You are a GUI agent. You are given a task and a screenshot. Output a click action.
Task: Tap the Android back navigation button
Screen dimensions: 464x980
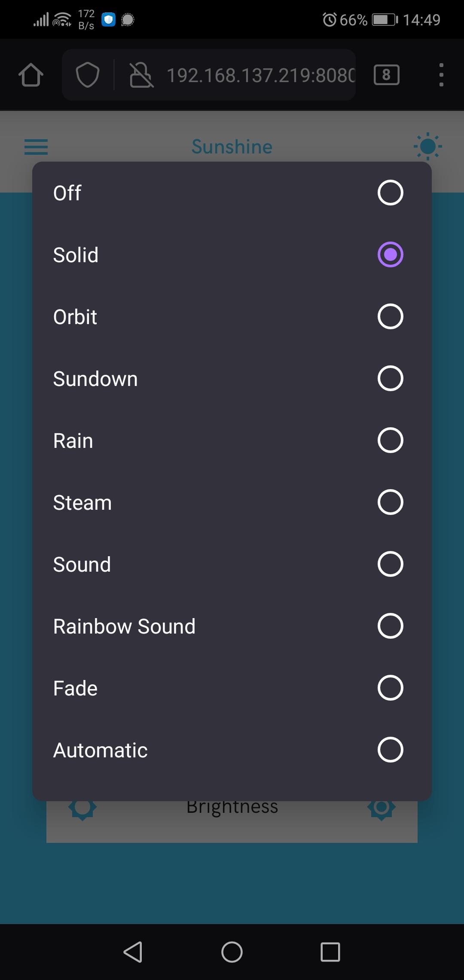[x=133, y=952]
